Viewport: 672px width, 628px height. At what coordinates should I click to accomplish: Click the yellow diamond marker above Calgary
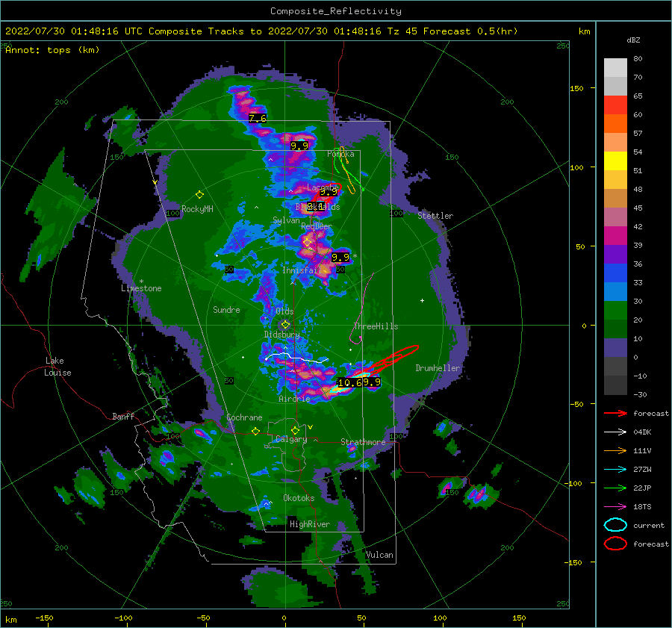click(295, 430)
